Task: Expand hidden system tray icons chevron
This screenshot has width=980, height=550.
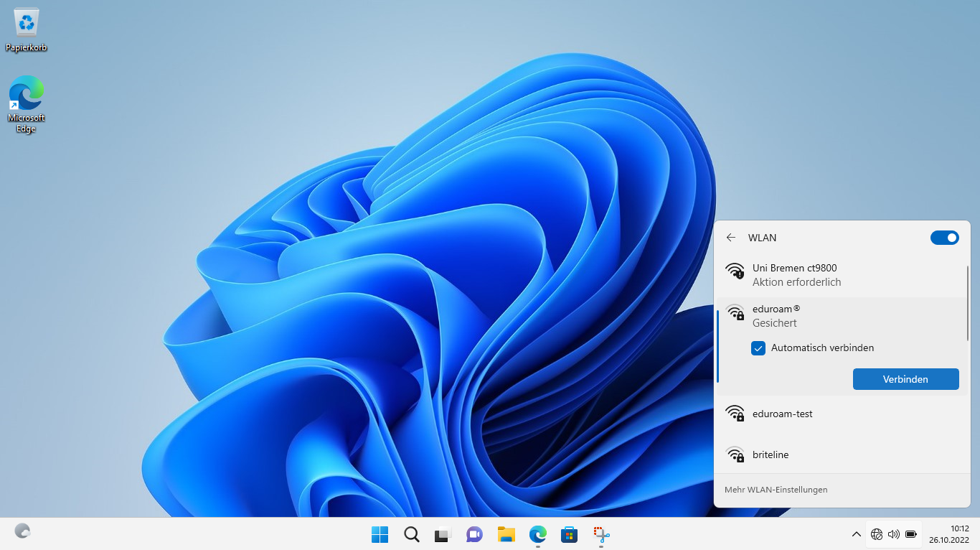Action: coord(856,534)
